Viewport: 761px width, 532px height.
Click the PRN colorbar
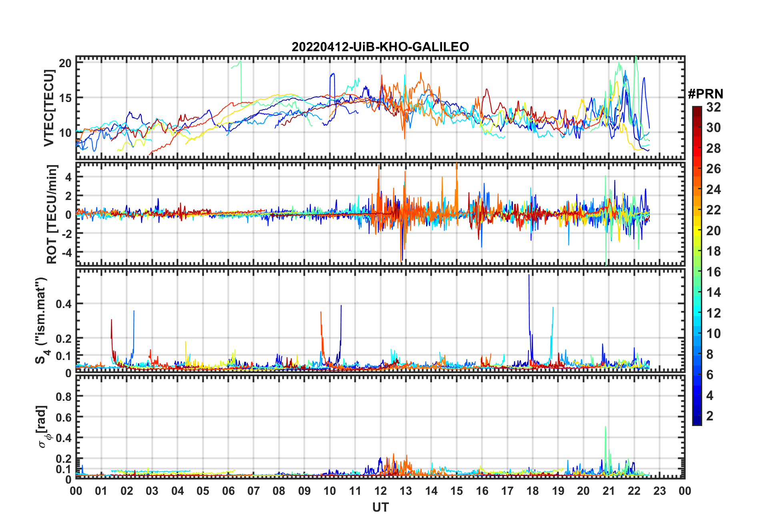(697, 266)
